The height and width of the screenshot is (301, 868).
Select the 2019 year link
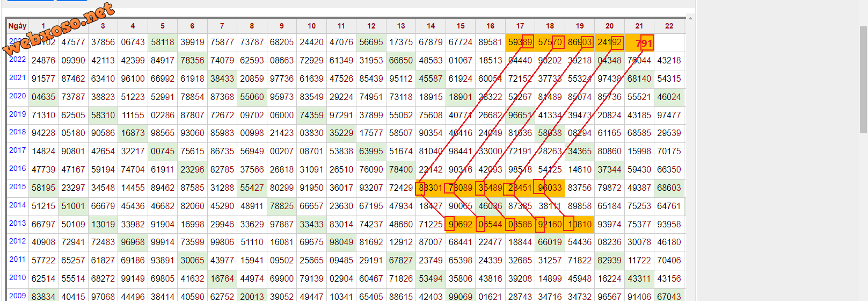tap(17, 114)
